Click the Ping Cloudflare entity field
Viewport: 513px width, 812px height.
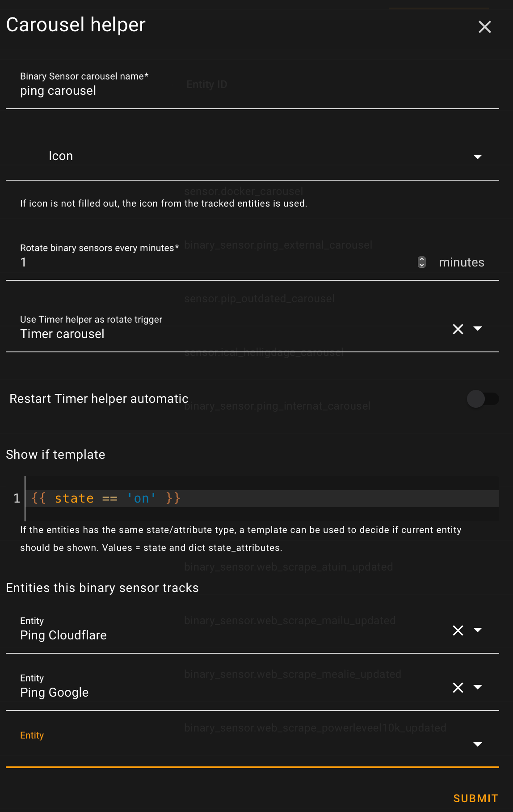coord(223,635)
